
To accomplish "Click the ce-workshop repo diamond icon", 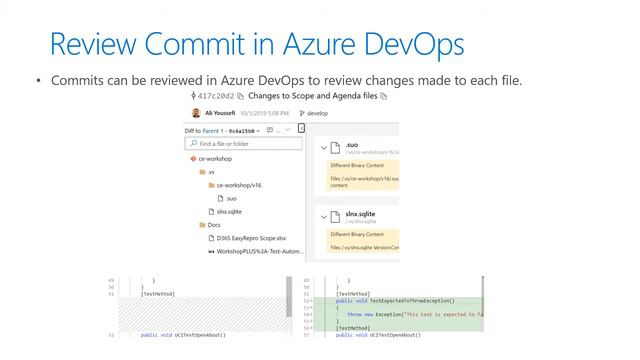I will [193, 159].
